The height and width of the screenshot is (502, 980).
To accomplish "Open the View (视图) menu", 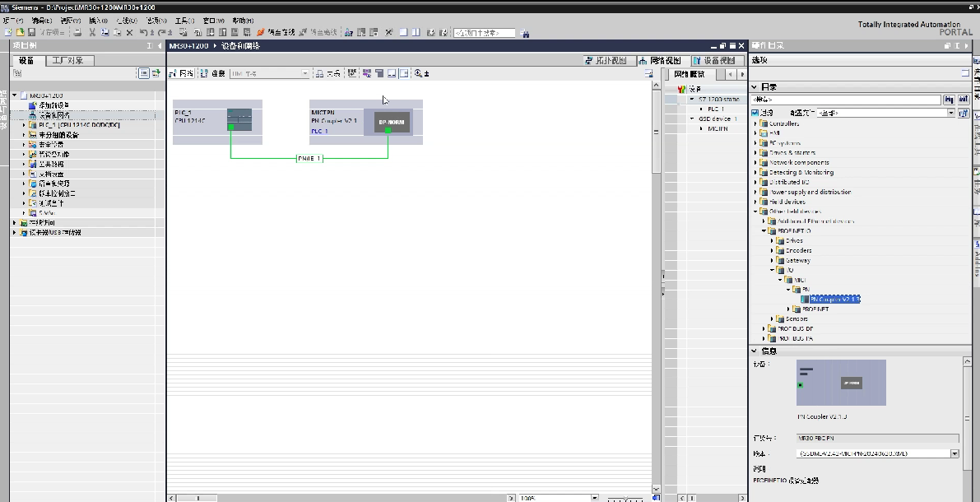I will click(71, 21).
